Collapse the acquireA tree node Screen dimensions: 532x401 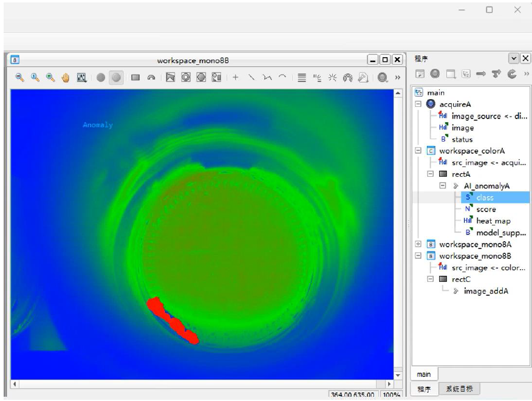pyautogui.click(x=418, y=104)
